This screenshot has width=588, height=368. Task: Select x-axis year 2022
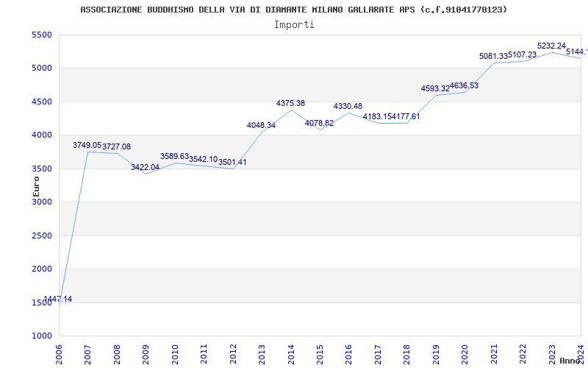(x=523, y=354)
